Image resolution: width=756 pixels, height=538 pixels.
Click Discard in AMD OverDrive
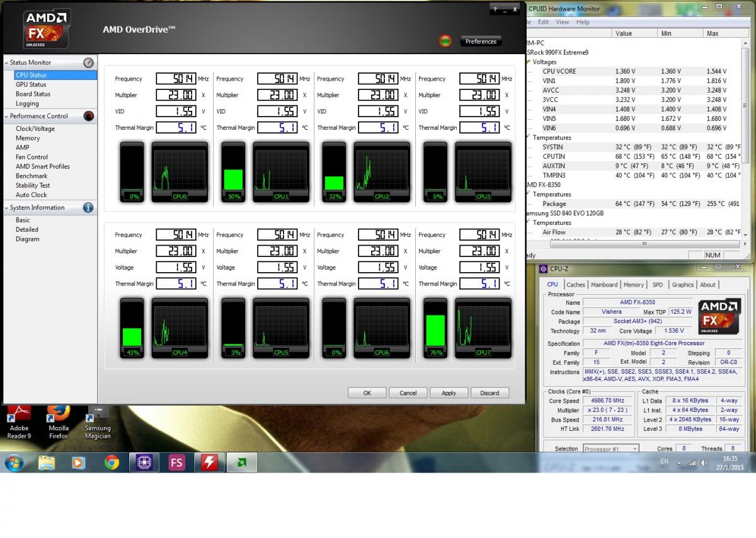pos(490,392)
